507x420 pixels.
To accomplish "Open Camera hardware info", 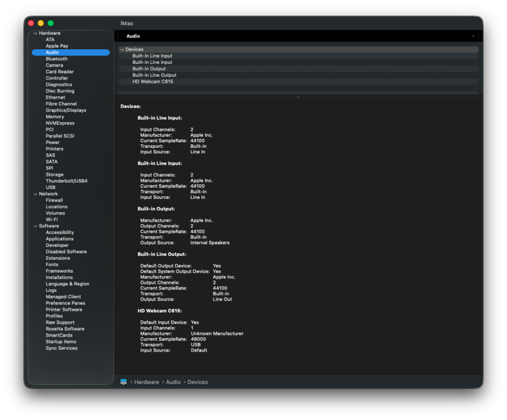I will pos(54,66).
